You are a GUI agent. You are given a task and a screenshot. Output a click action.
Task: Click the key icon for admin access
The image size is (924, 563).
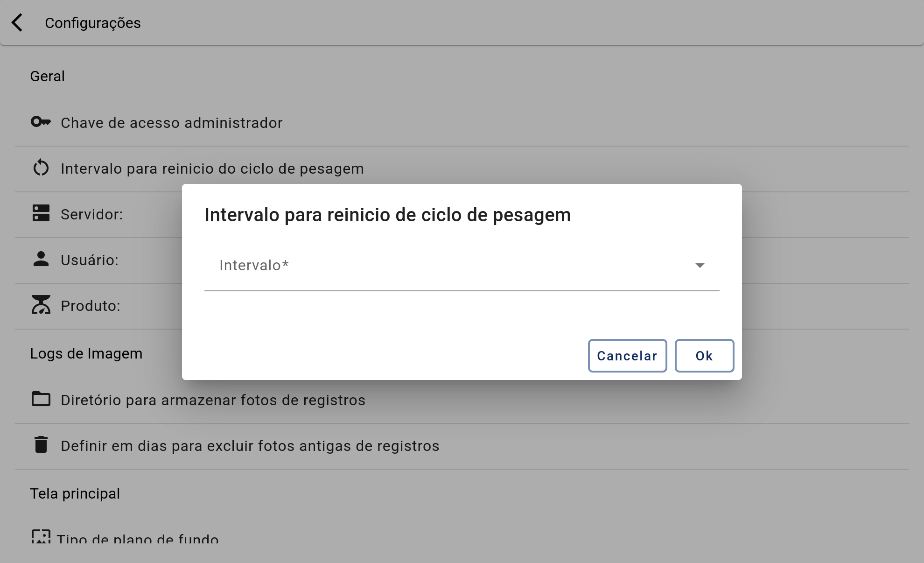tap(41, 122)
